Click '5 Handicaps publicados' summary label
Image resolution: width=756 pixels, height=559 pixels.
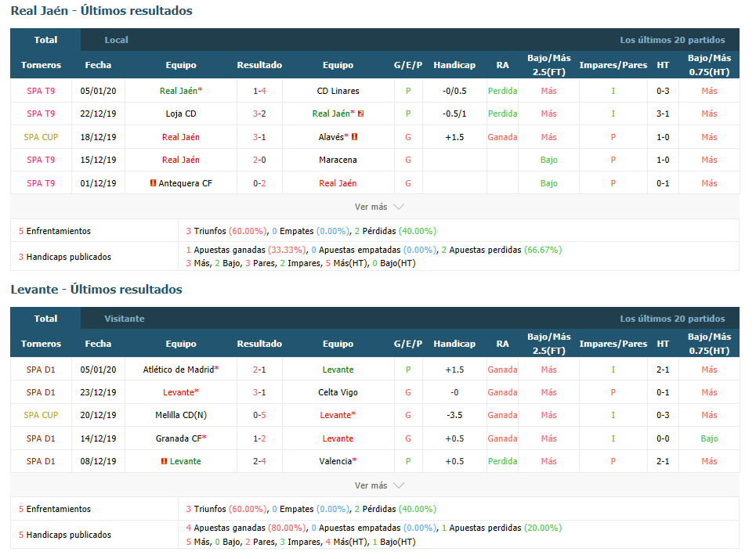(64, 535)
